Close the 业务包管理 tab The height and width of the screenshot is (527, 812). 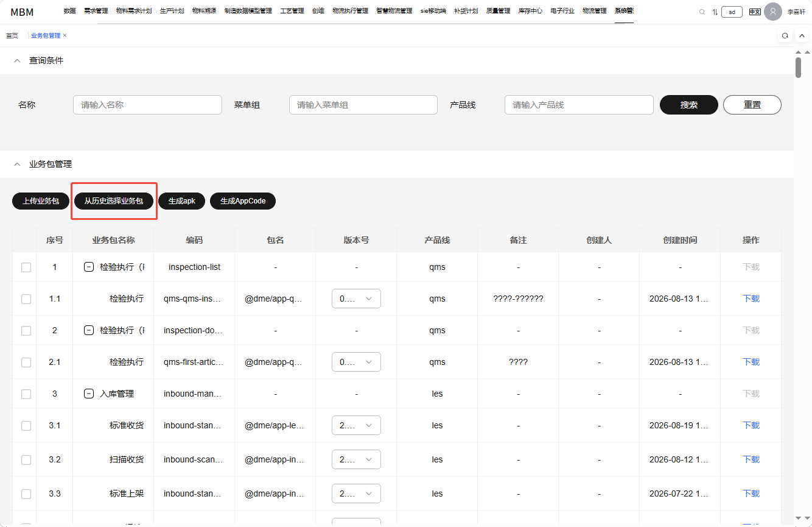(x=65, y=35)
